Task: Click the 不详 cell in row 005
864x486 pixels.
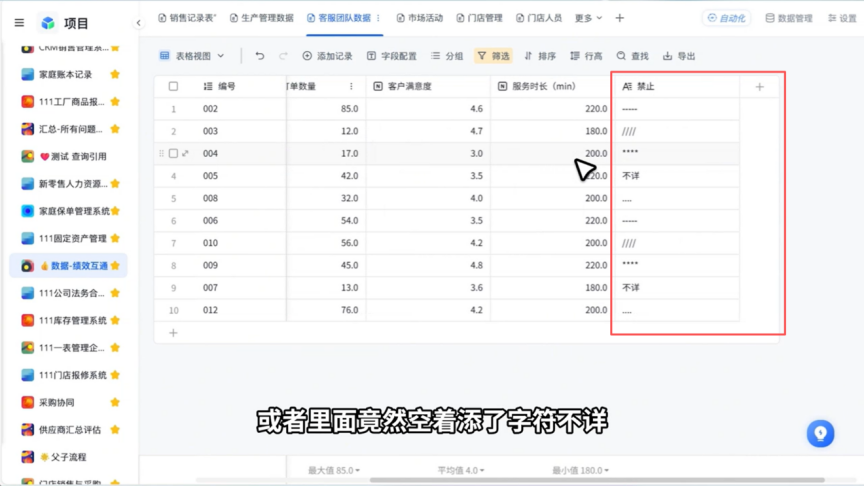Action: (x=675, y=176)
